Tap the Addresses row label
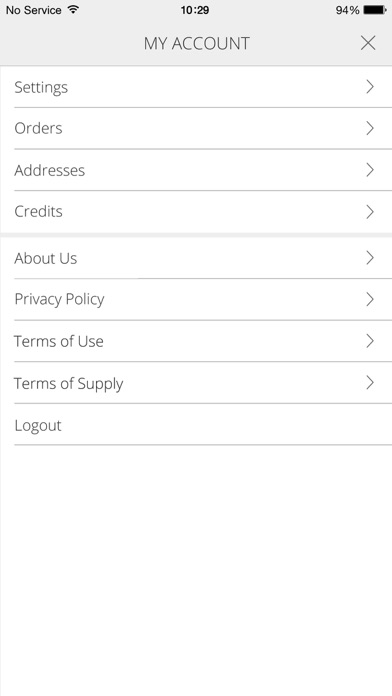The image size is (392, 696). point(49,170)
